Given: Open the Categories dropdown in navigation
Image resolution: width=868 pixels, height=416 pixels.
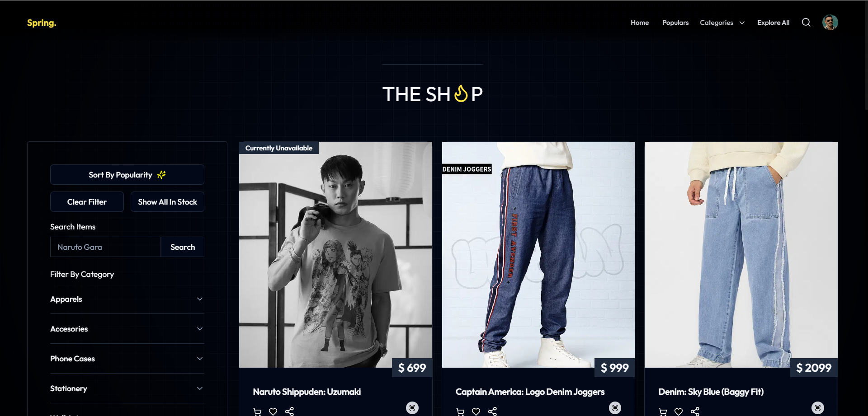Looking at the screenshot, I should coord(722,23).
